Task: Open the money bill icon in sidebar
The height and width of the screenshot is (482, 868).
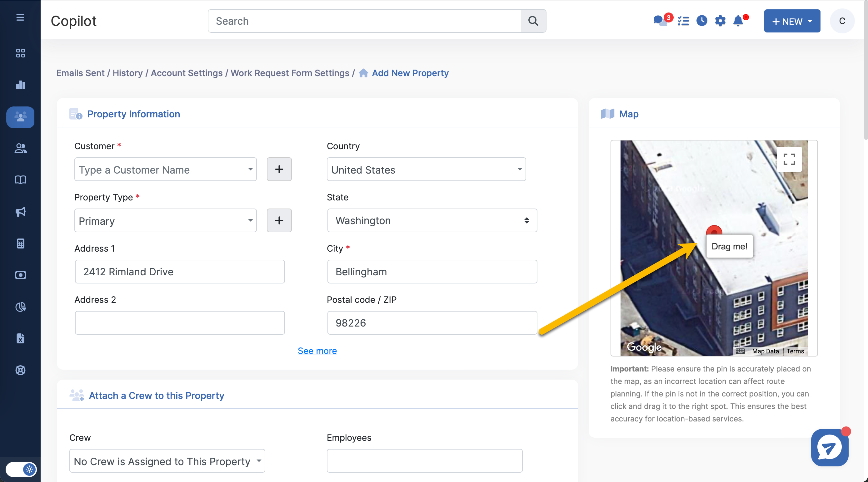Action: [x=21, y=275]
